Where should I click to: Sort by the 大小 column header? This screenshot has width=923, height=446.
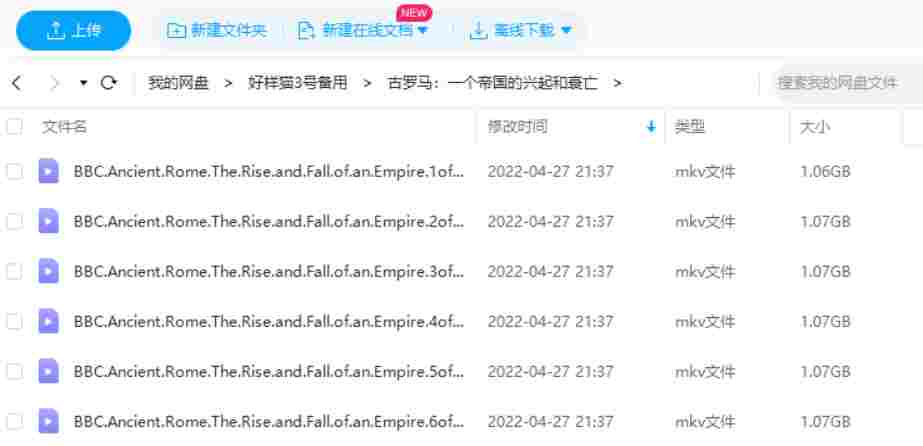click(x=815, y=127)
